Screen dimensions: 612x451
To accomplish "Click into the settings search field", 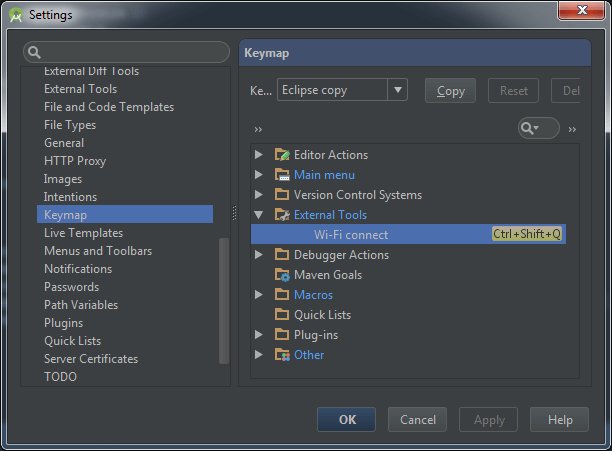I will (x=126, y=52).
